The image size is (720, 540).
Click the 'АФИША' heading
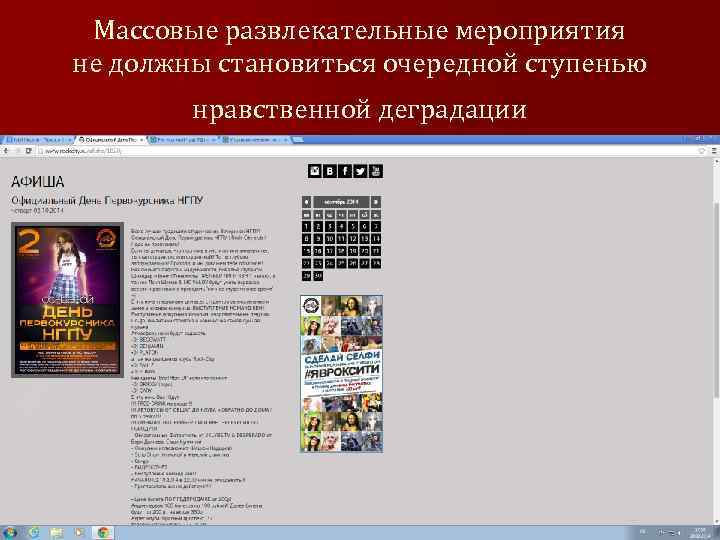tap(38, 182)
